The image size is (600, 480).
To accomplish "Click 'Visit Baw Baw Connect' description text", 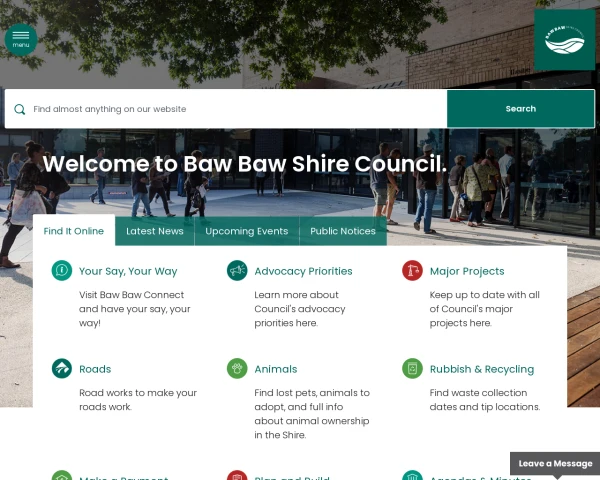I will (135, 309).
